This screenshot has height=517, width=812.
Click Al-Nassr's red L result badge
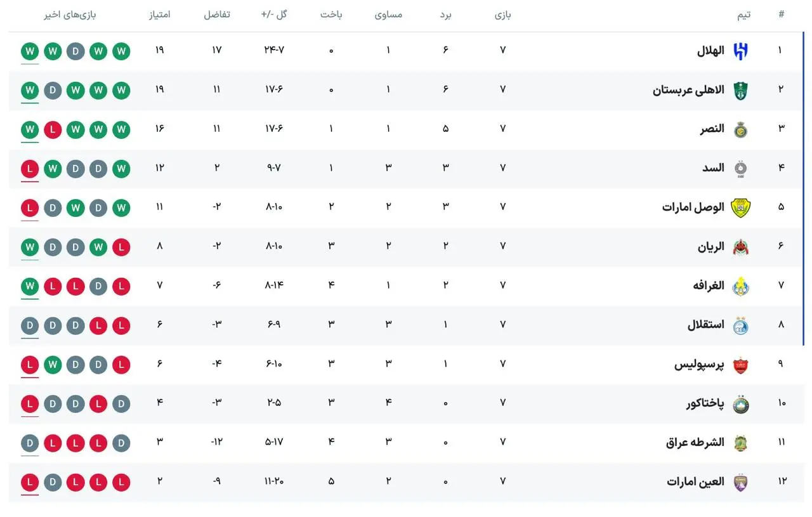[x=53, y=130]
